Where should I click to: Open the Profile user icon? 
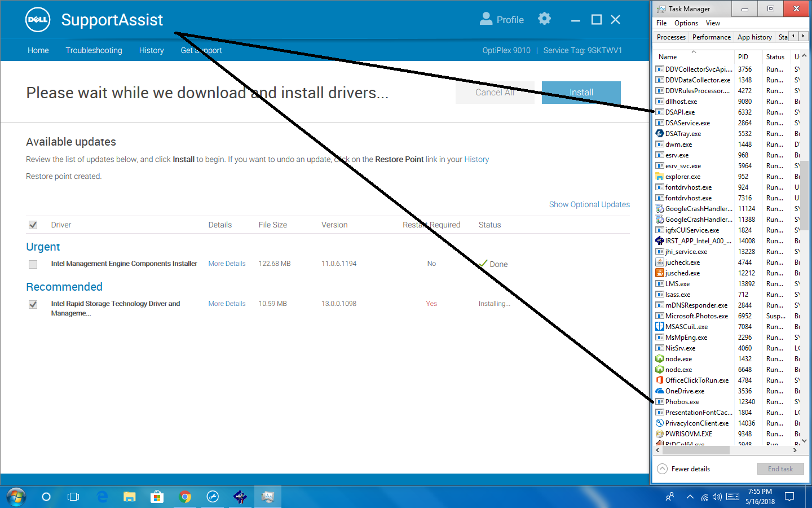click(x=486, y=19)
